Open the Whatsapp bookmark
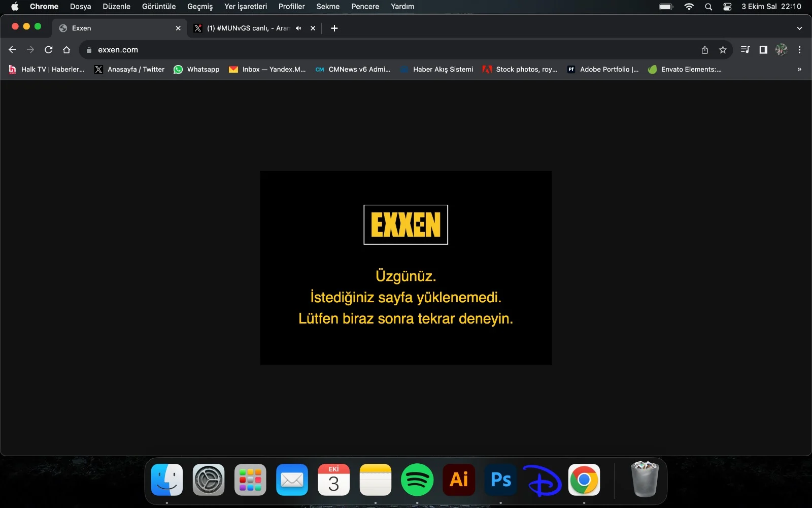The height and width of the screenshot is (508, 812). (x=196, y=70)
